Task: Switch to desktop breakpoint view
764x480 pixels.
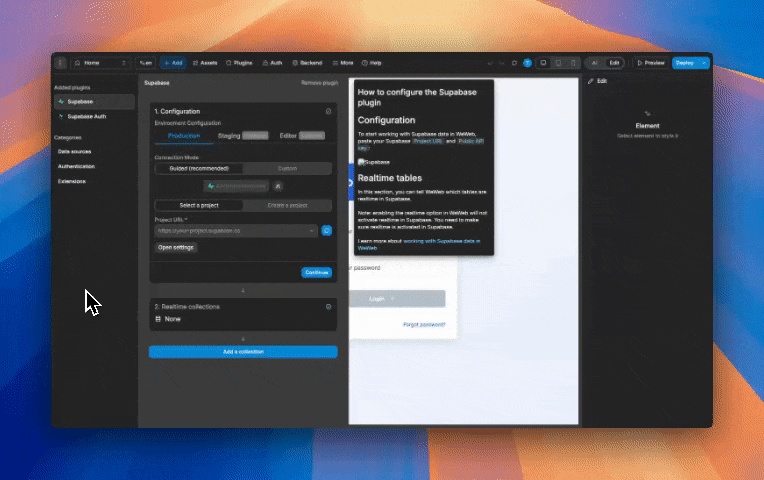Action: [x=543, y=63]
